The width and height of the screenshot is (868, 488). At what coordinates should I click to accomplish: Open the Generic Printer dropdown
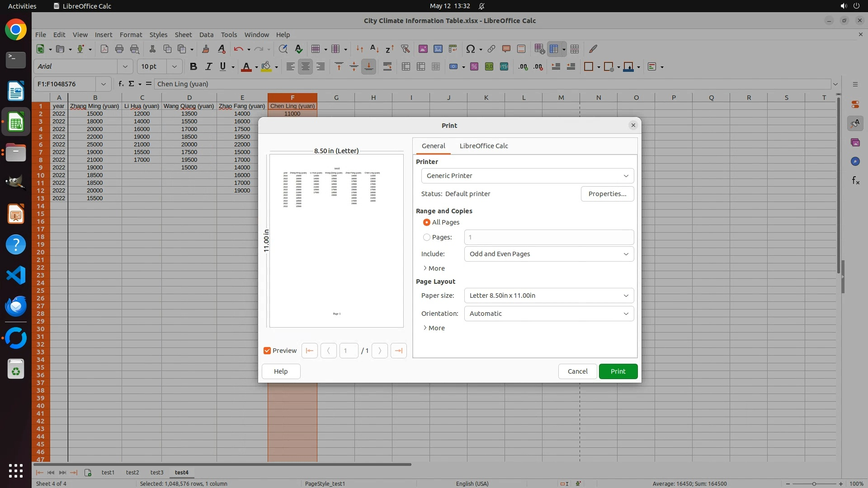click(527, 176)
